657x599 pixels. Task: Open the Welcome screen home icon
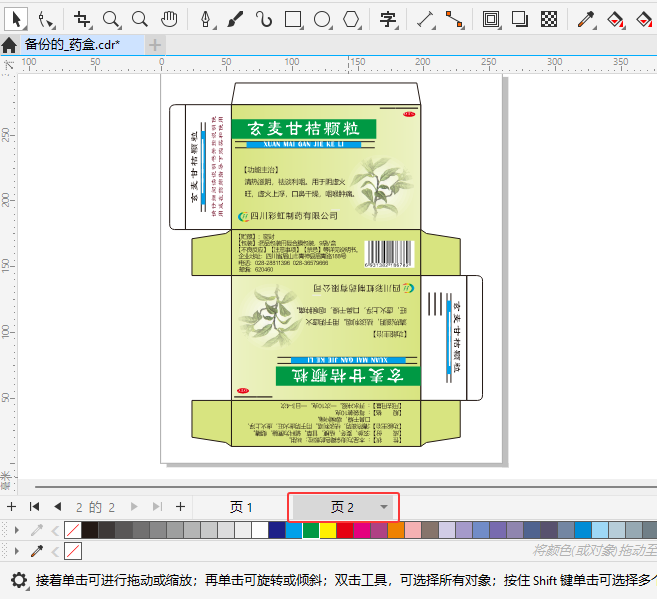(9, 45)
